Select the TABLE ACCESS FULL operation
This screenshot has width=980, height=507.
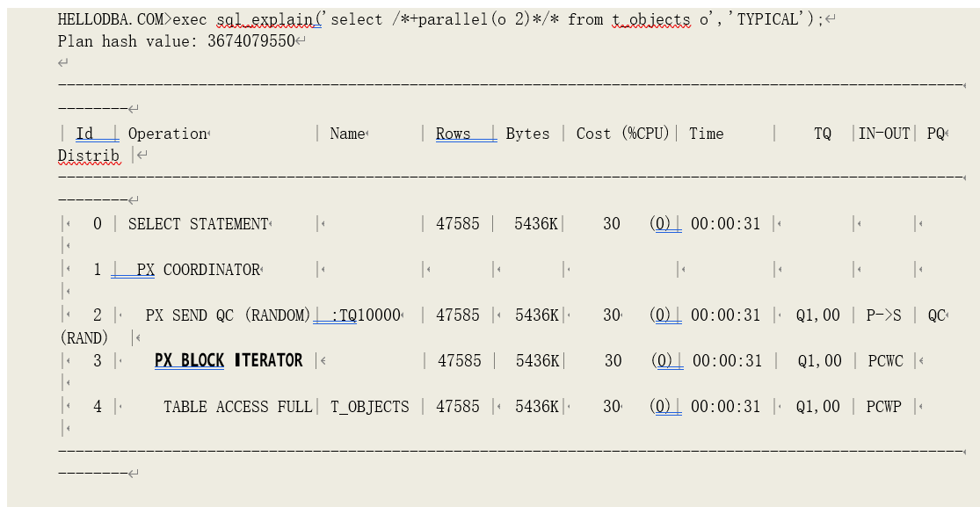tap(237, 407)
